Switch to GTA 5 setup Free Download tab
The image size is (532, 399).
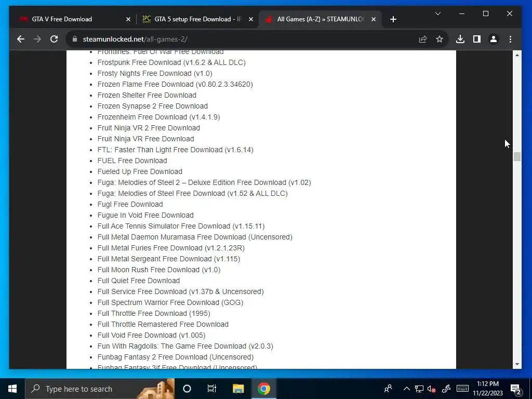tap(197, 19)
